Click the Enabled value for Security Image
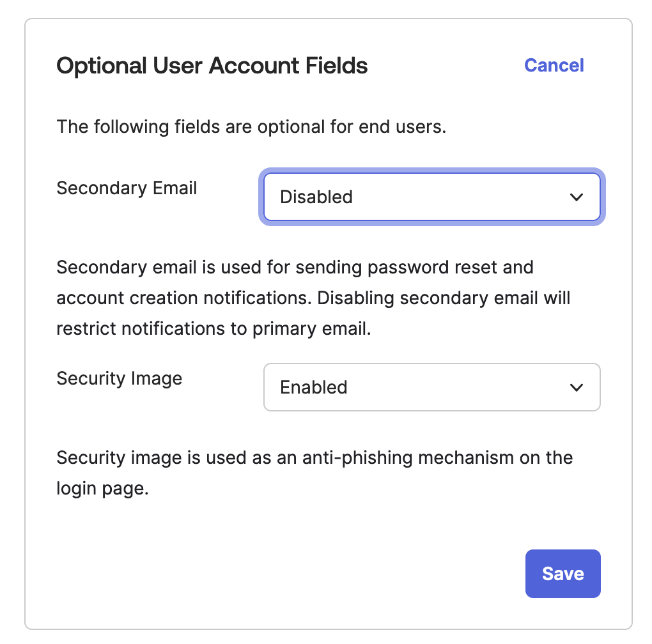The image size is (652, 644). click(x=313, y=387)
